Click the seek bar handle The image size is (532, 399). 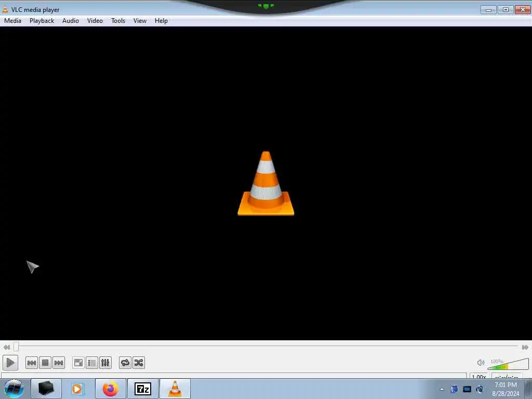pos(16,347)
